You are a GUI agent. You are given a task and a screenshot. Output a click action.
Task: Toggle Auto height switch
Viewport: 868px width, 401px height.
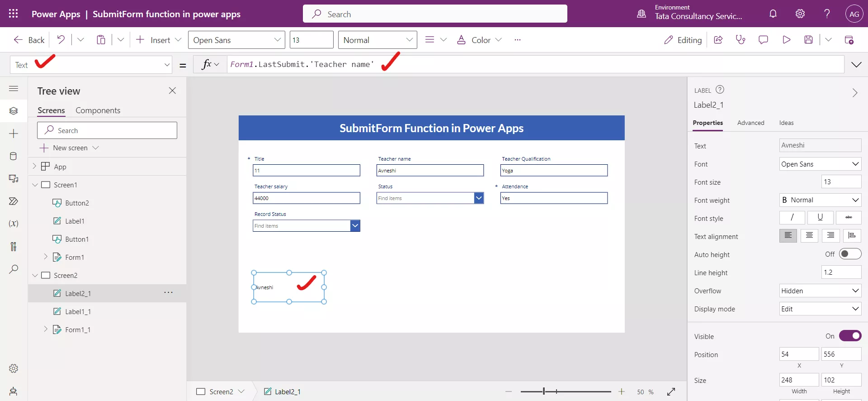850,254
